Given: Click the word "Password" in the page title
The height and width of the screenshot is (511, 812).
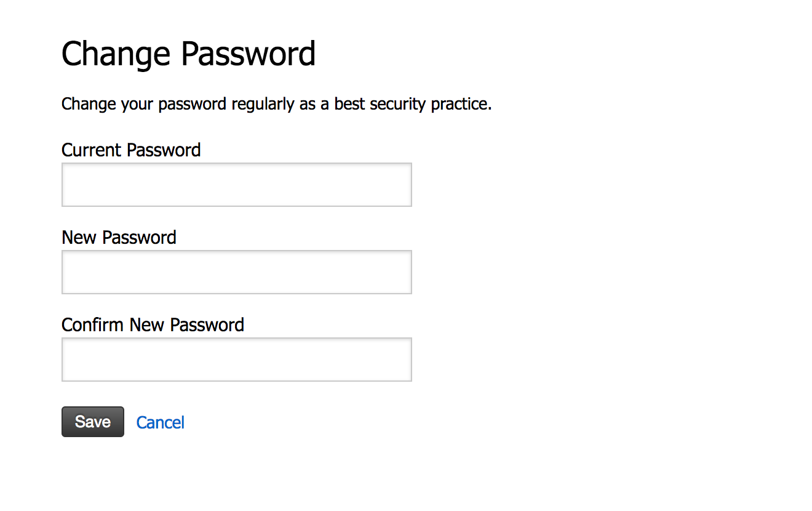Looking at the screenshot, I should click(x=248, y=54).
